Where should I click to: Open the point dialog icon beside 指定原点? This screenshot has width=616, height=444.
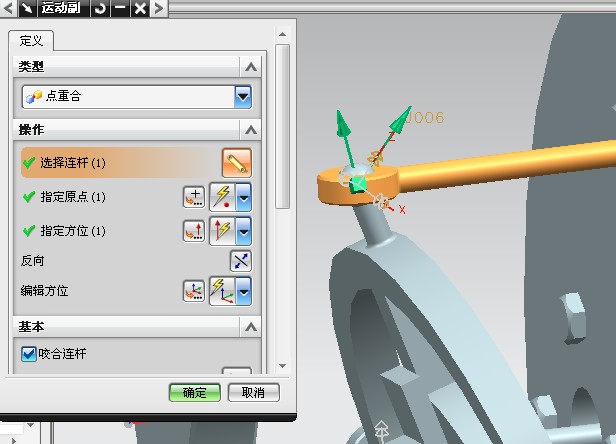click(x=193, y=197)
